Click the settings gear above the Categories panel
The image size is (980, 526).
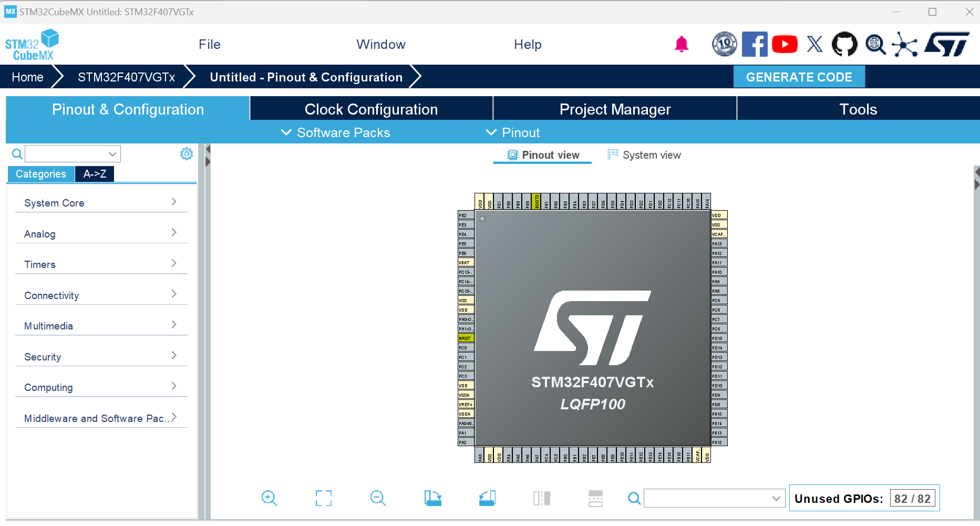(x=186, y=153)
